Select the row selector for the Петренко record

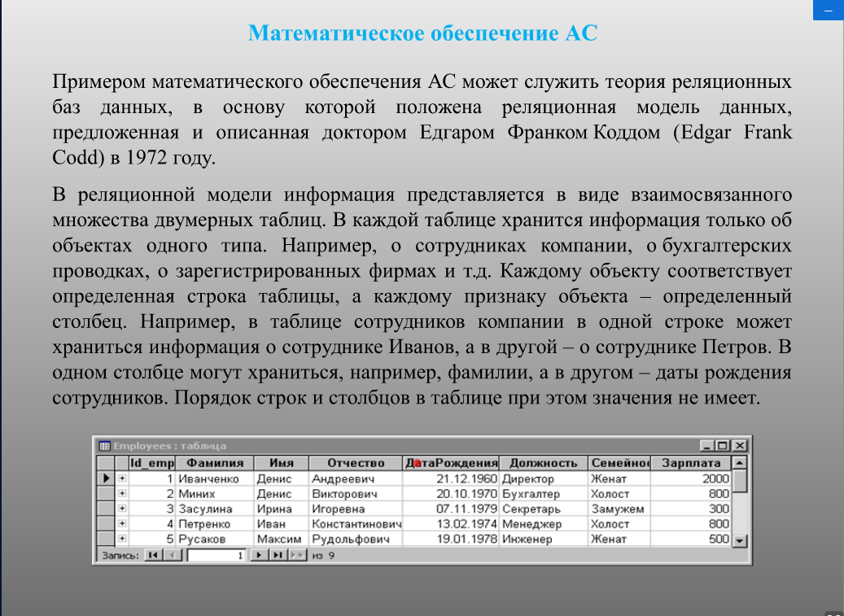(106, 523)
